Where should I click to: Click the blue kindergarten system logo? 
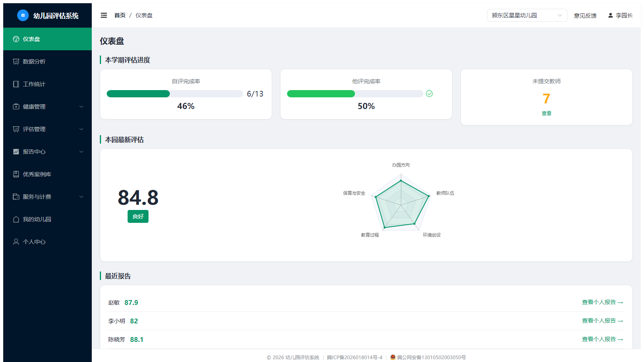23,15
